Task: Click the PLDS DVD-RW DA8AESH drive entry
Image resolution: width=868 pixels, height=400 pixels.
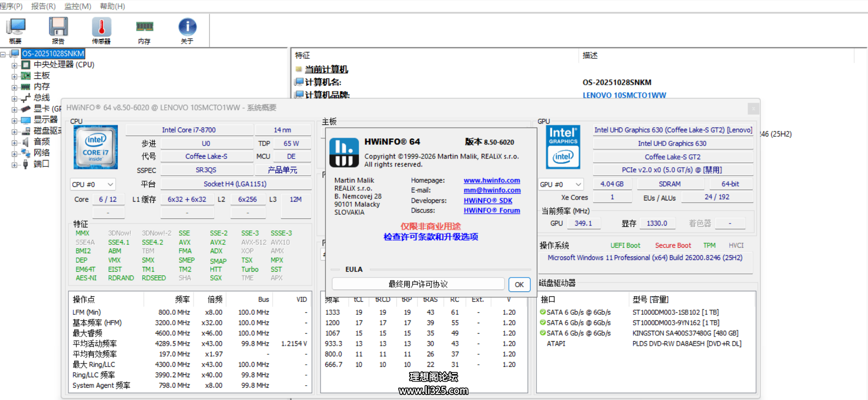Action: 687,344
